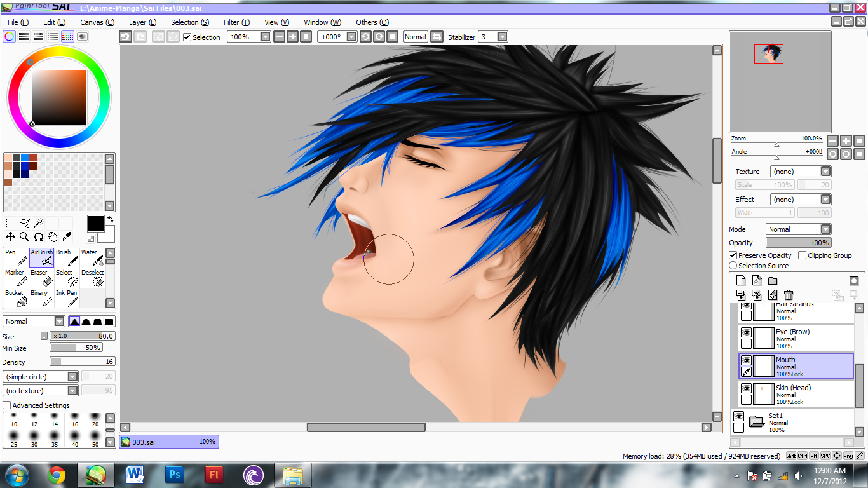Enable Clipping Group checkbox
Screen dimensions: 868x488
tap(803, 255)
